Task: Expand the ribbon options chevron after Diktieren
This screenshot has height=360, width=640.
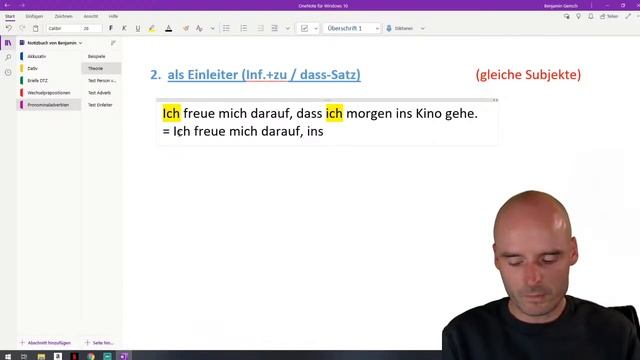Action: [423, 29]
